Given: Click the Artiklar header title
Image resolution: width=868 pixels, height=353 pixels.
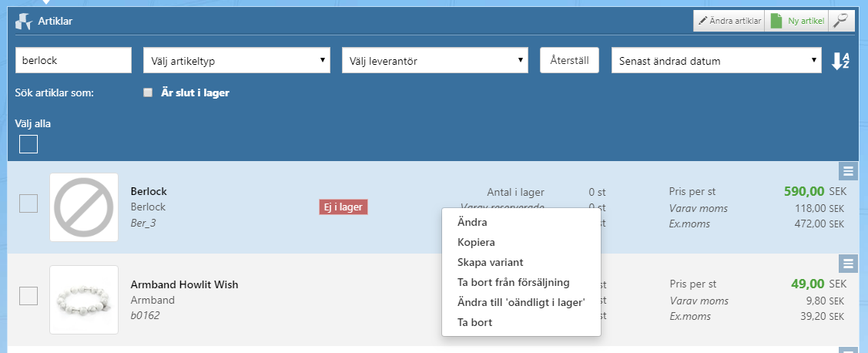Looking at the screenshot, I should pyautogui.click(x=55, y=22).
